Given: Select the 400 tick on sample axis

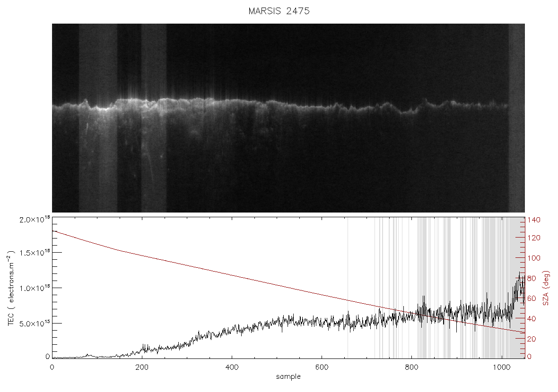Looking at the screenshot, I should pos(232,367).
